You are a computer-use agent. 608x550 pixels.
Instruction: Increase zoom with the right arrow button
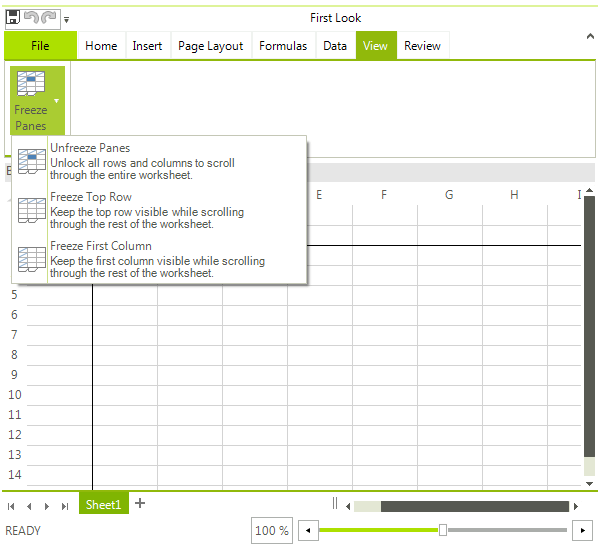click(x=582, y=531)
